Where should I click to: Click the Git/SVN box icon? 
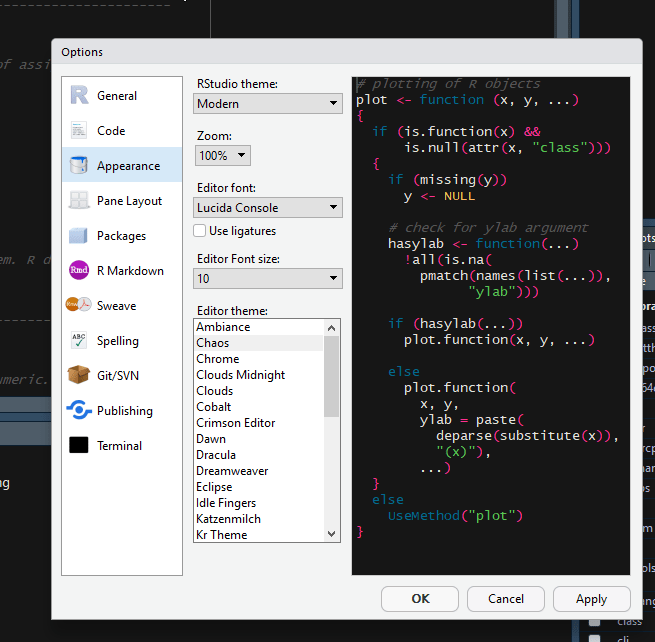pyautogui.click(x=79, y=376)
